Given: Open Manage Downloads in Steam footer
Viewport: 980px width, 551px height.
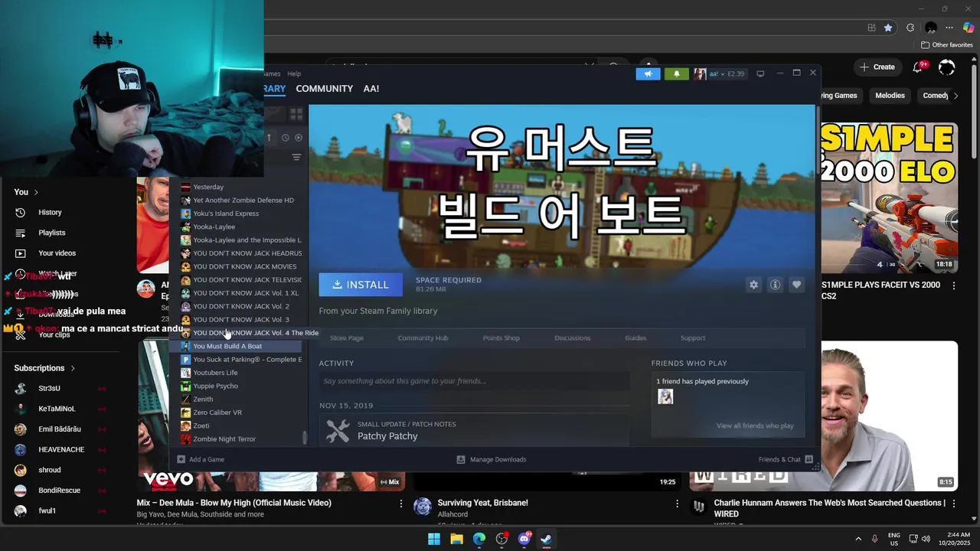Looking at the screenshot, I should [491, 459].
